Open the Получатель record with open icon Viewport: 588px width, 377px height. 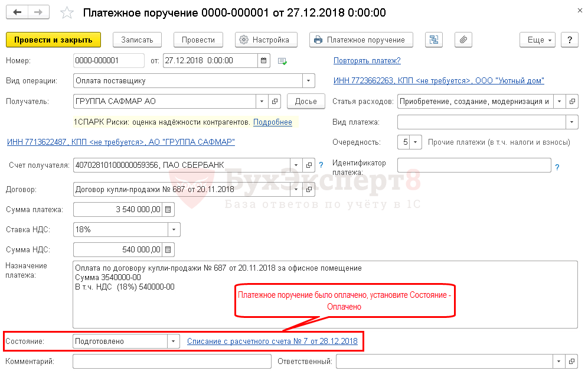(x=275, y=101)
